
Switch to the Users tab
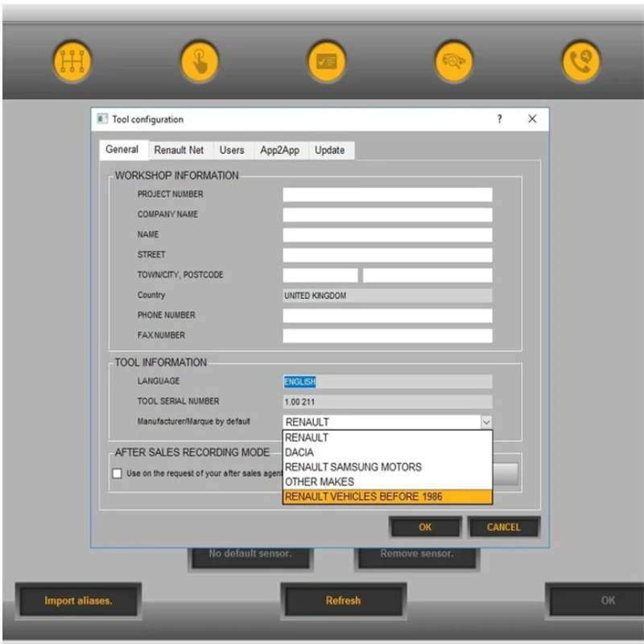pyautogui.click(x=232, y=151)
